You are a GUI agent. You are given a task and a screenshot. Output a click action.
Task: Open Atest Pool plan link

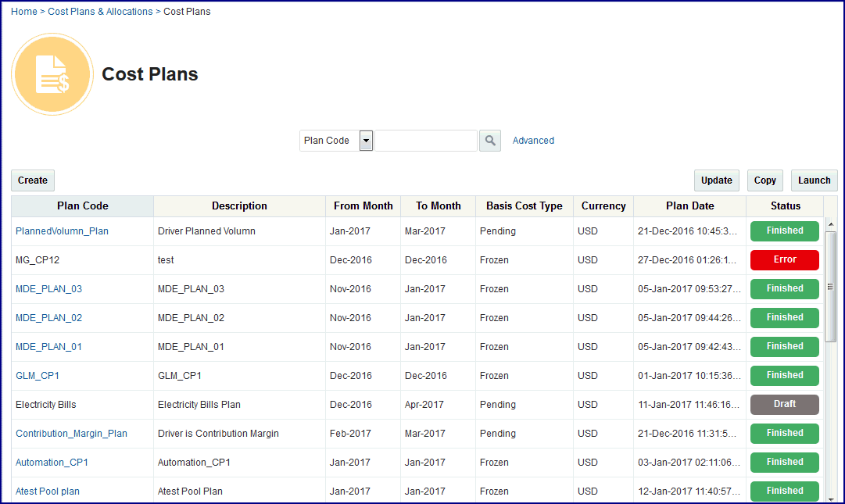[x=48, y=491]
